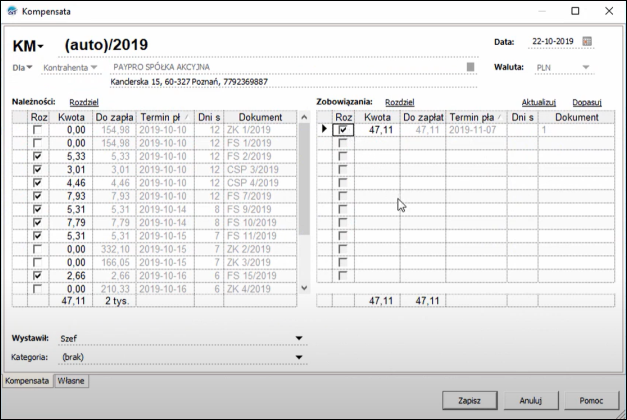Open the calendar picker beside Data field
The height and width of the screenshot is (420, 627).
[587, 41]
